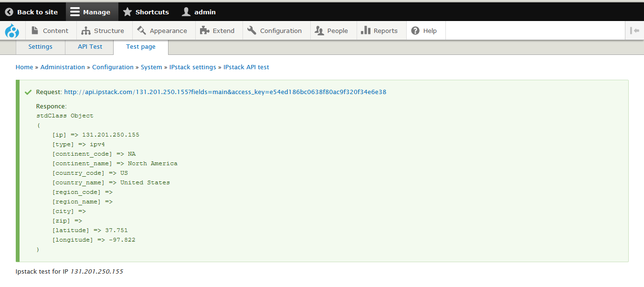This screenshot has width=644, height=287.
Task: Click the 'Ipstack test for IP' footer text
Action: [42, 271]
